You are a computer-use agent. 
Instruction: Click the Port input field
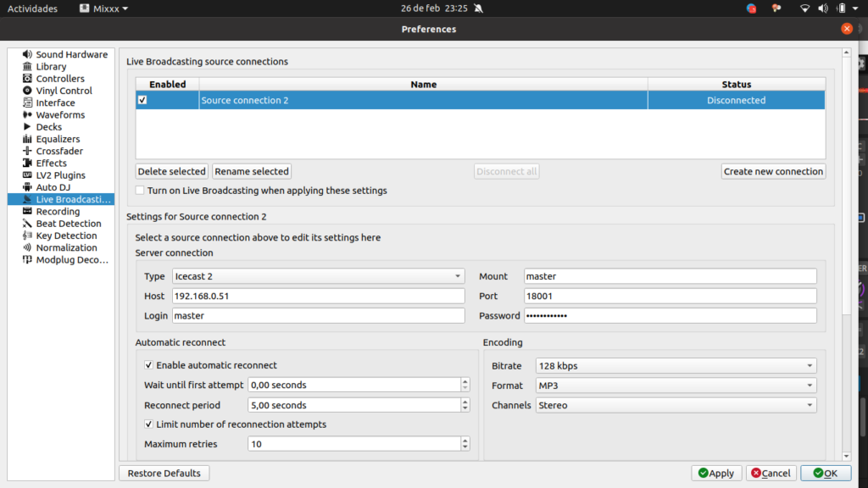[x=670, y=296]
